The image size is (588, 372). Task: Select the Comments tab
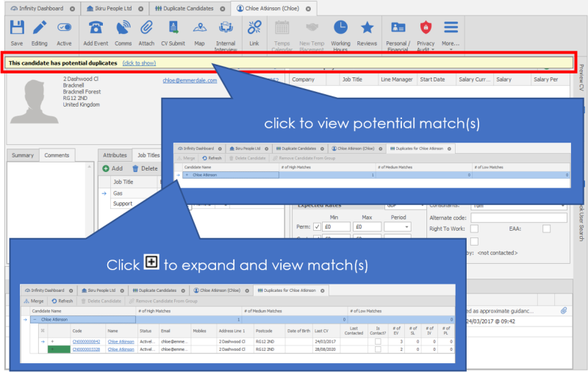click(56, 155)
